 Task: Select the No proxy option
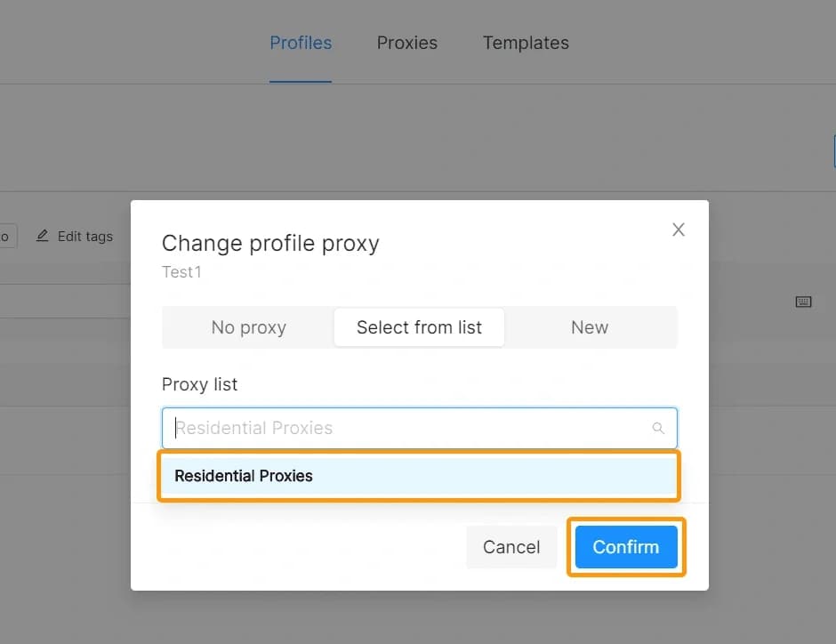(248, 327)
